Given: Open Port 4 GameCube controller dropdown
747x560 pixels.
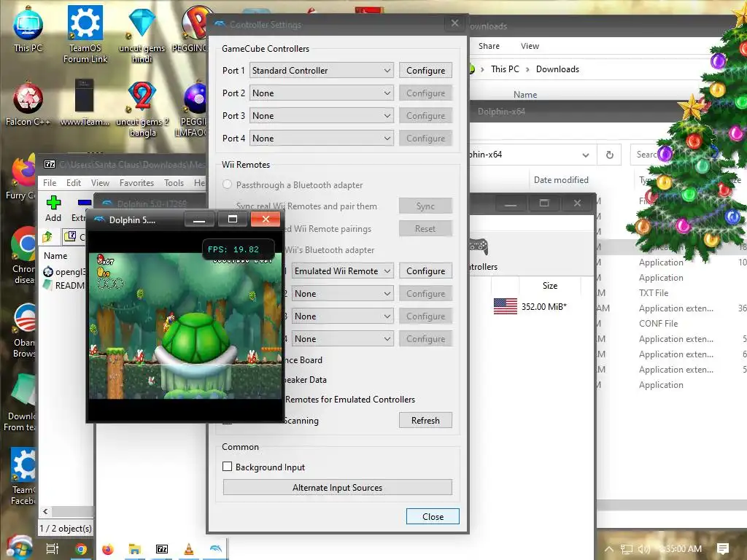Looking at the screenshot, I should [322, 138].
